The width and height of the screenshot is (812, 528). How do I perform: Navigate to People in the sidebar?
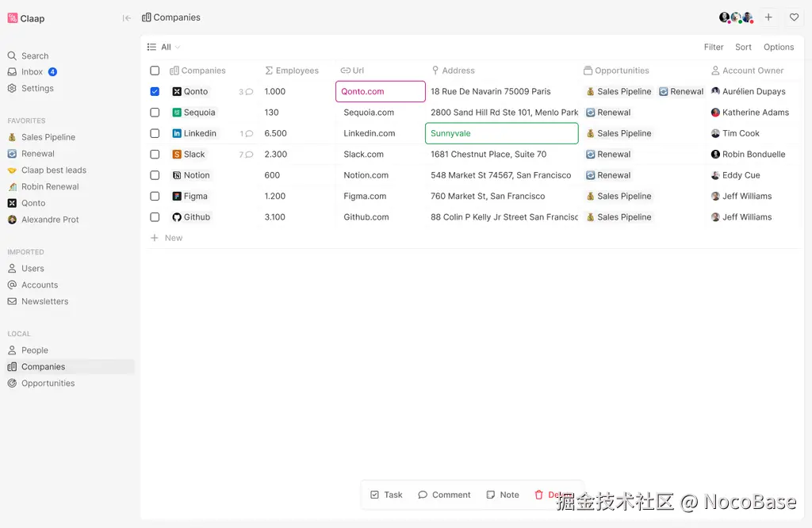[x=28, y=350]
